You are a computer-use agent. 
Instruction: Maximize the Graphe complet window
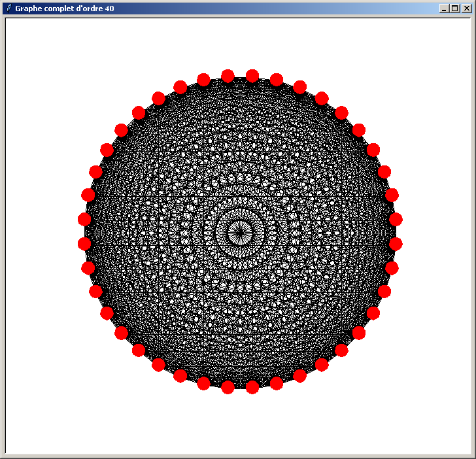pos(455,8)
